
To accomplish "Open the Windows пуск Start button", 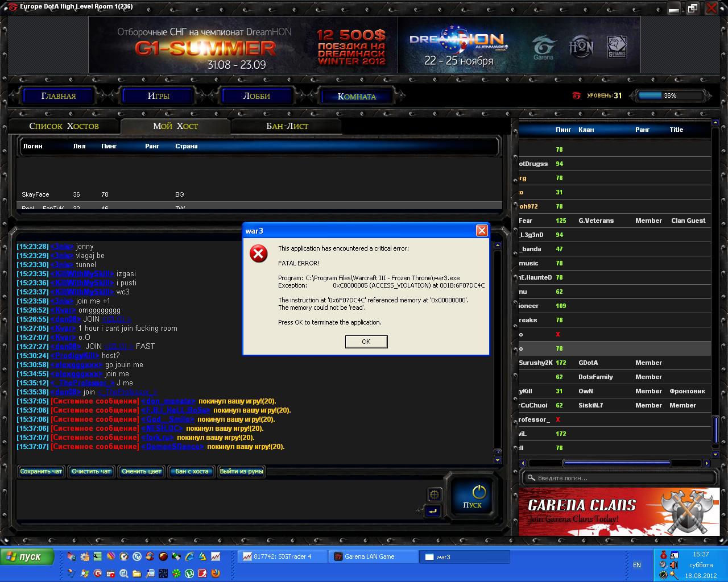I will (27, 556).
